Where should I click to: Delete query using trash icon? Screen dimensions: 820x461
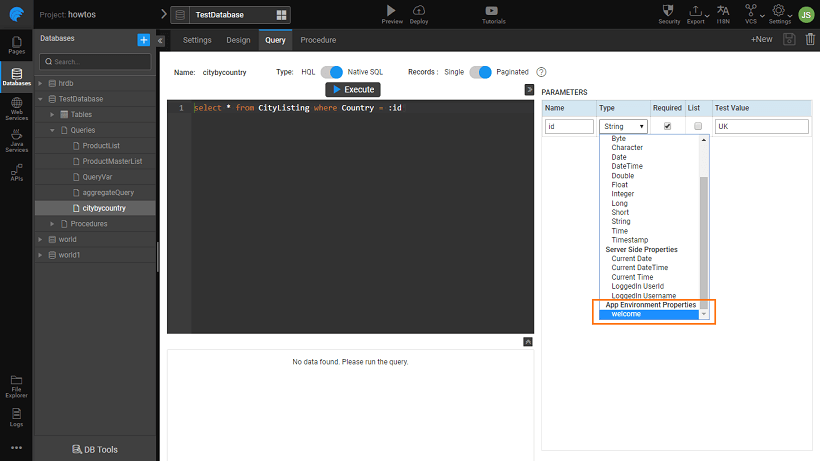tap(810, 39)
